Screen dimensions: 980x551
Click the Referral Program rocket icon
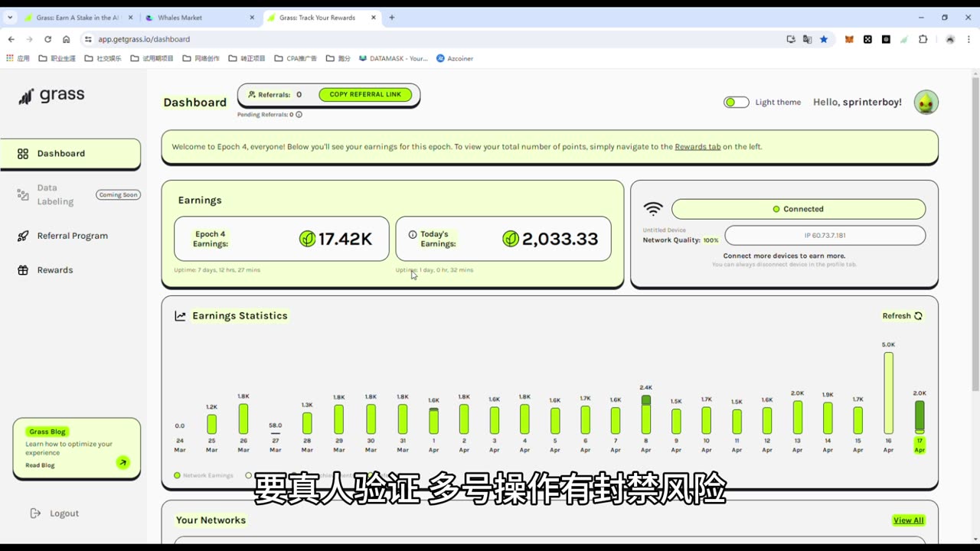pos(23,236)
